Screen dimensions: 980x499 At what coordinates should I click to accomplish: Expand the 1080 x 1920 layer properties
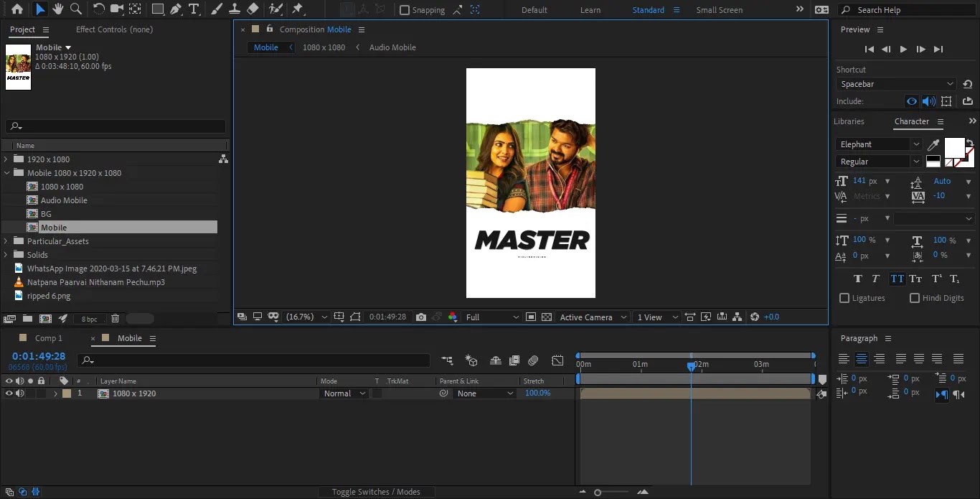(x=55, y=393)
